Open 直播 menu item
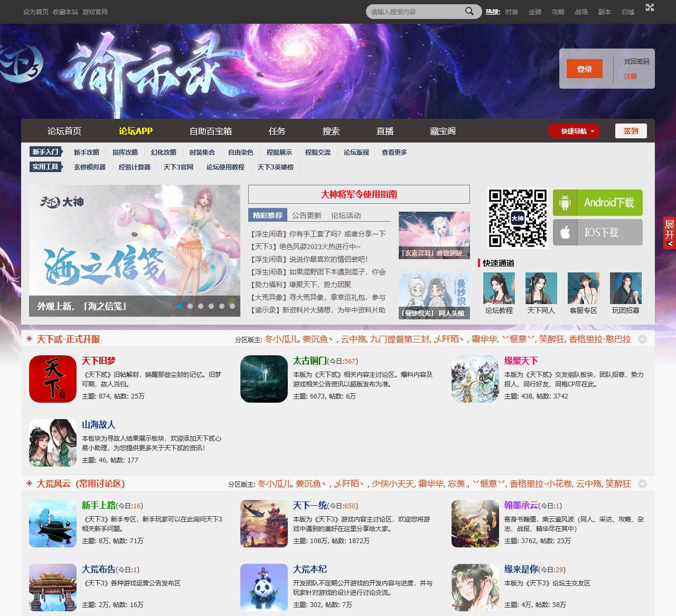The width and height of the screenshot is (676, 616). click(385, 131)
